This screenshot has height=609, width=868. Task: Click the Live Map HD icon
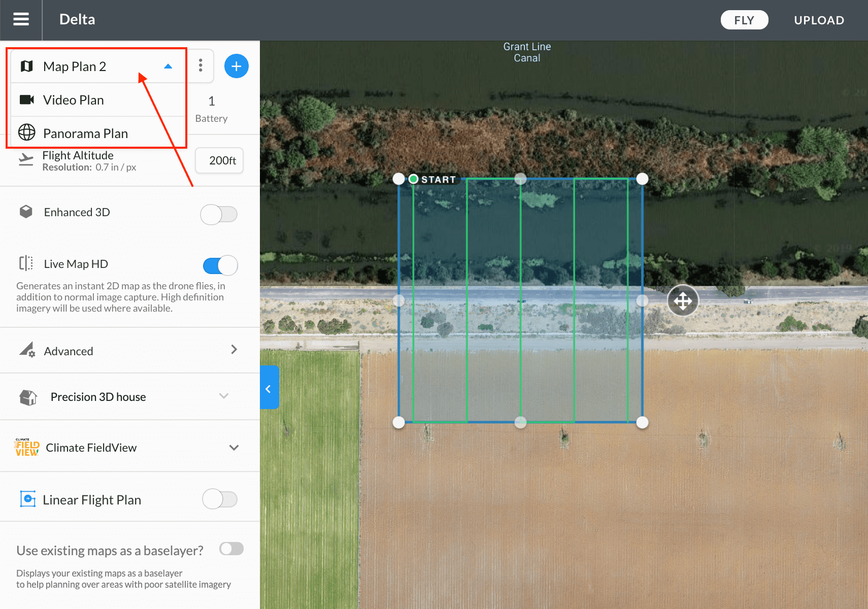tap(26, 263)
